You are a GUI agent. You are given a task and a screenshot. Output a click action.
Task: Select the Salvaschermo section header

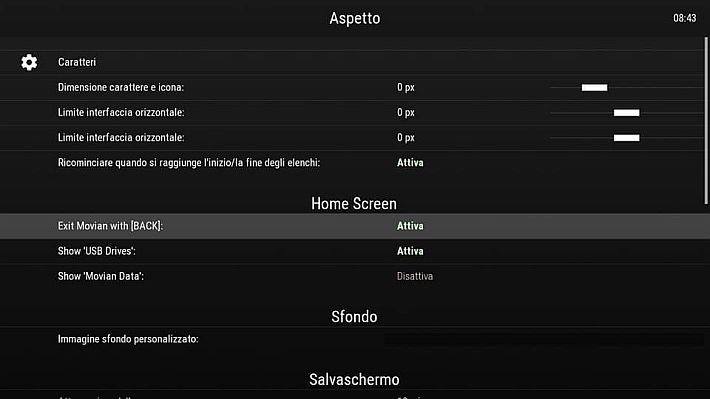(354, 380)
